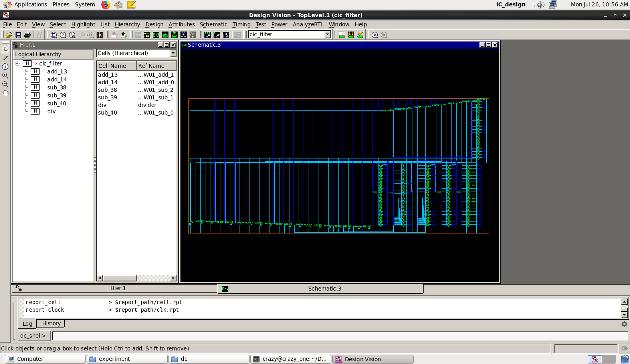630x364 pixels.
Task: Click the Pop up hierarchy level icon
Action: point(123,35)
